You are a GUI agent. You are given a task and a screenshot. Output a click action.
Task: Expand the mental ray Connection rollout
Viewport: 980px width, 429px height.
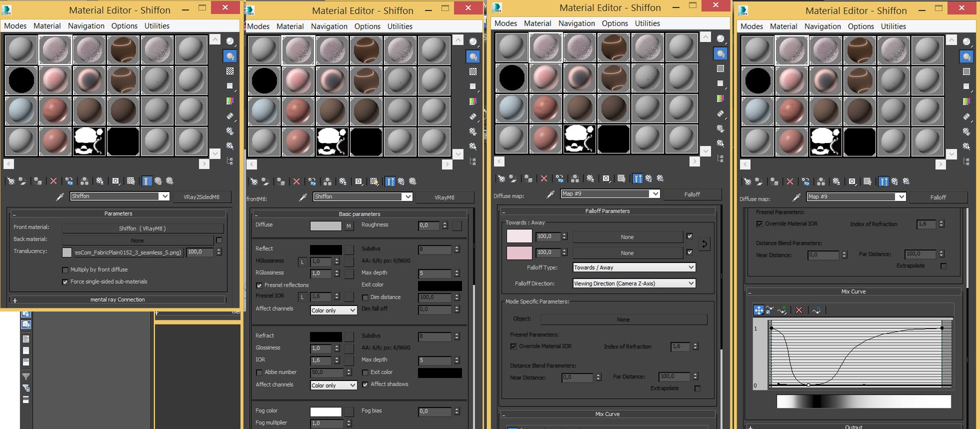pyautogui.click(x=117, y=300)
